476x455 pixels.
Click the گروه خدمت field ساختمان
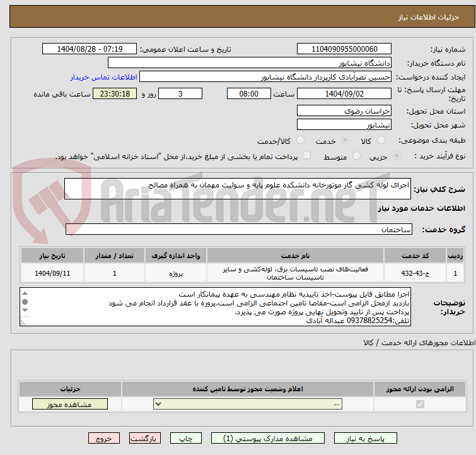239,229
